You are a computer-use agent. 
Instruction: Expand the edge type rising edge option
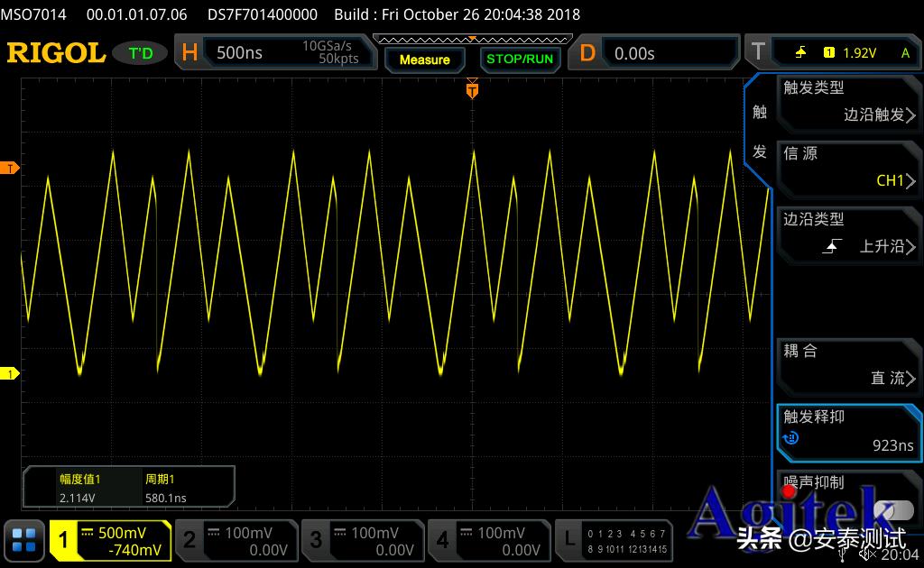(848, 234)
